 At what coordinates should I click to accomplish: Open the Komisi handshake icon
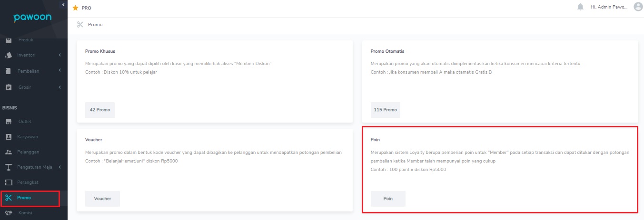point(8,213)
